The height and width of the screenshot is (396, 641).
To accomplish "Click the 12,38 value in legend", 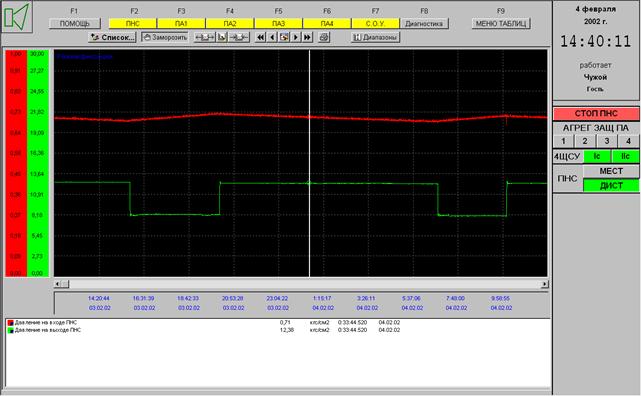I will [x=287, y=330].
